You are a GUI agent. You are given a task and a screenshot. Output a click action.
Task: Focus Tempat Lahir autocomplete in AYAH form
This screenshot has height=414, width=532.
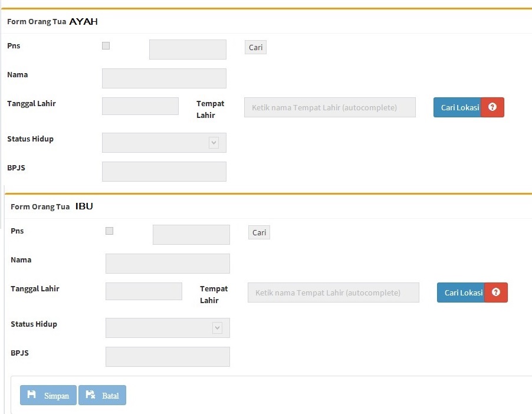pos(330,107)
